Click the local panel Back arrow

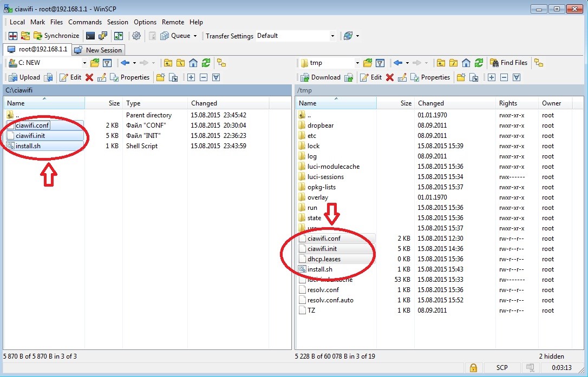pos(125,63)
